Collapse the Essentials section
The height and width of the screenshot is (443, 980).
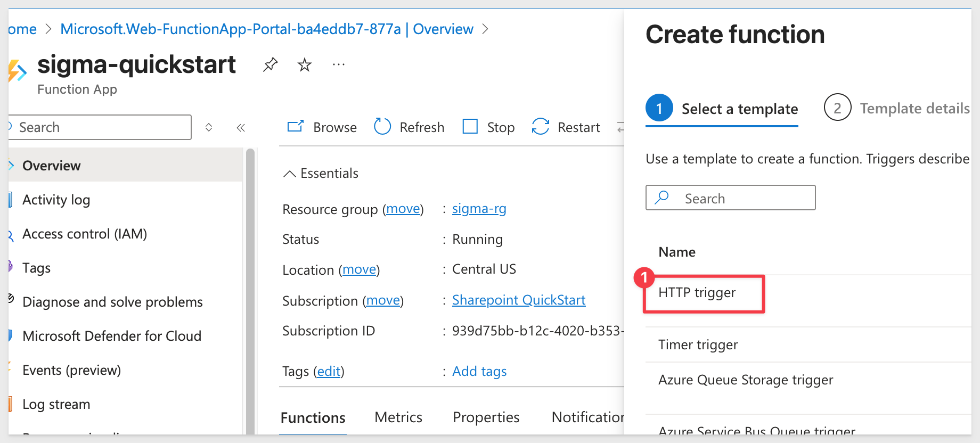[289, 174]
